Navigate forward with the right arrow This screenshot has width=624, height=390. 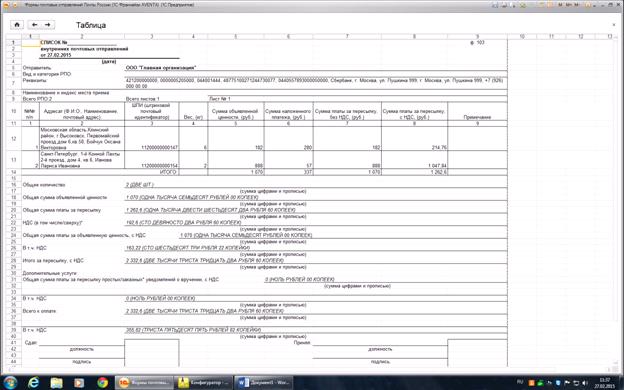click(x=48, y=25)
